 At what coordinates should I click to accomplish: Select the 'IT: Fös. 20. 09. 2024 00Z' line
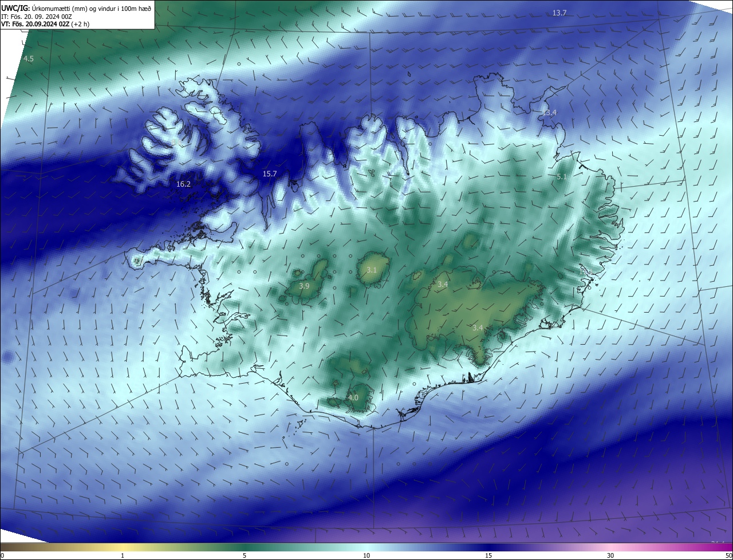(x=36, y=16)
